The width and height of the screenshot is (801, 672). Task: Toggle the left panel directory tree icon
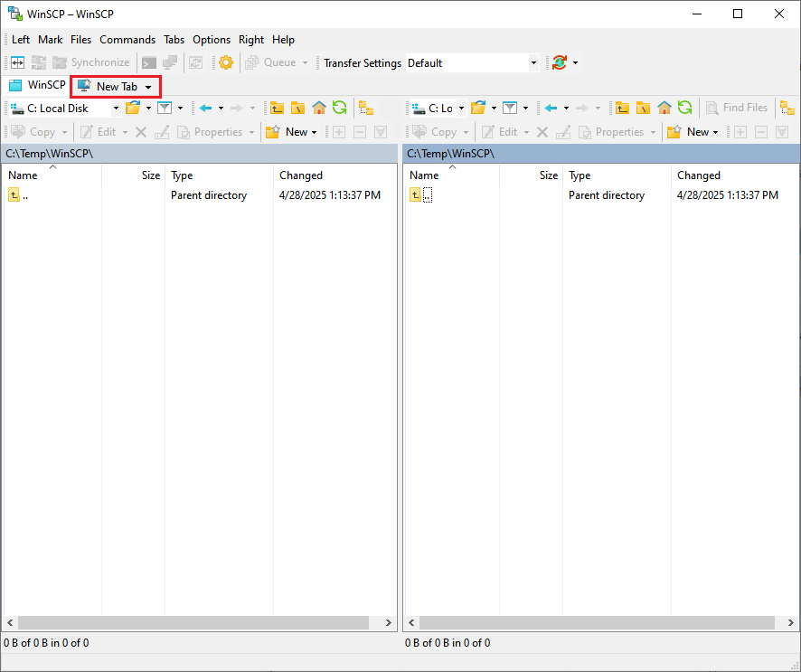(x=366, y=108)
